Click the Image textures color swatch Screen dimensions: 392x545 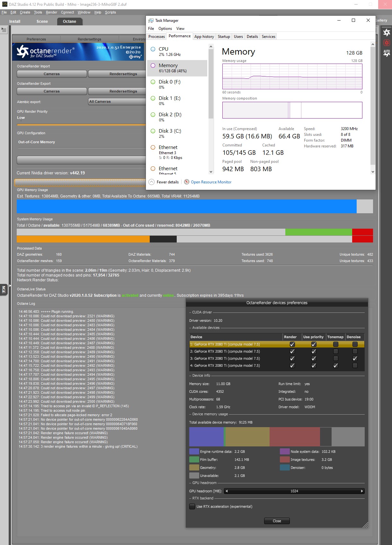point(285,460)
